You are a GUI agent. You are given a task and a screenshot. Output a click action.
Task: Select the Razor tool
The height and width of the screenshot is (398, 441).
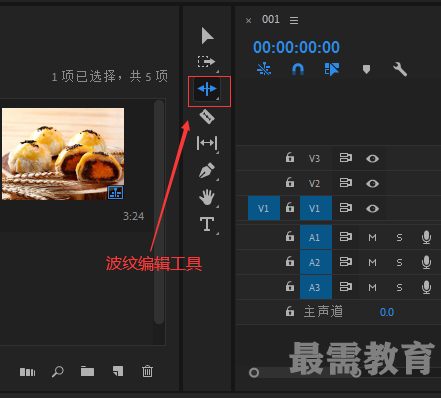[207, 117]
